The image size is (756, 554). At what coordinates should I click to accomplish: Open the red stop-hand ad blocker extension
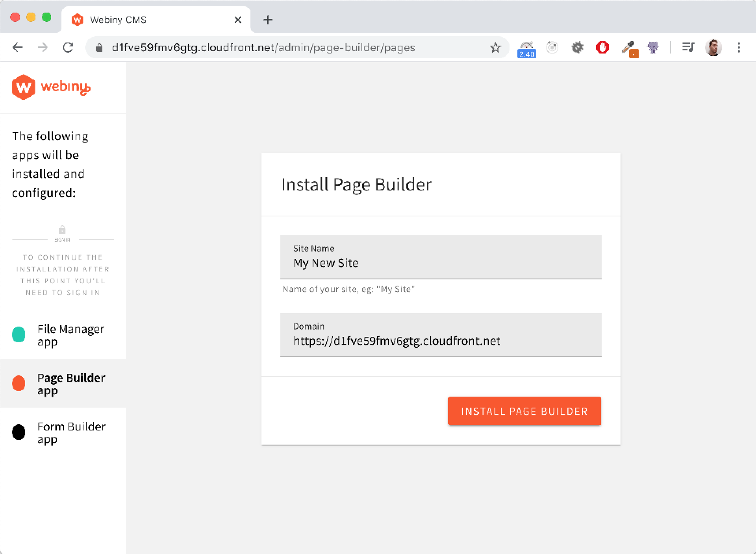point(602,48)
